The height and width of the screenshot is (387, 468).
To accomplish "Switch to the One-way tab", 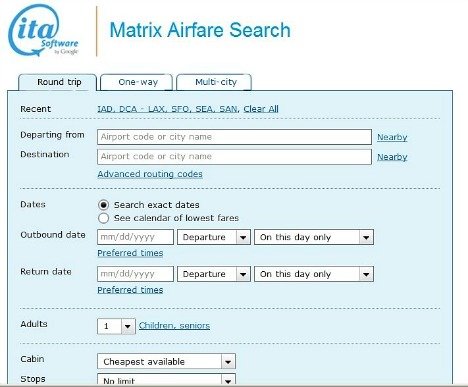I will point(137,82).
